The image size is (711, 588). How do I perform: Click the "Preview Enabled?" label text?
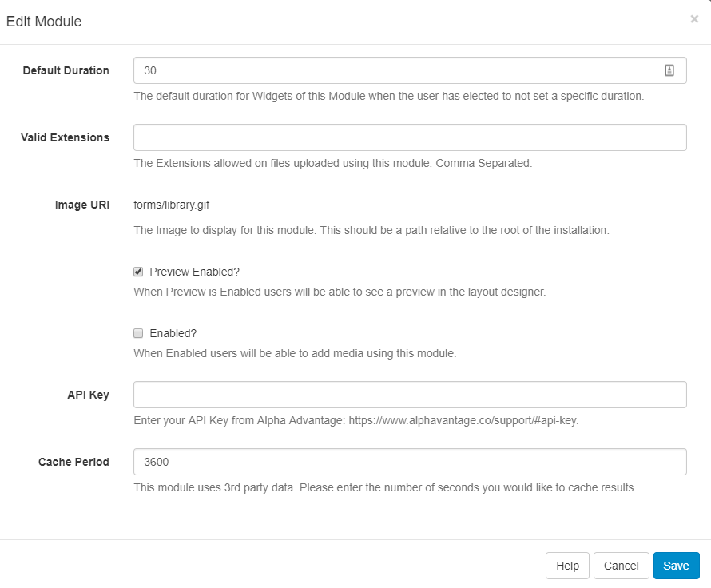point(194,272)
